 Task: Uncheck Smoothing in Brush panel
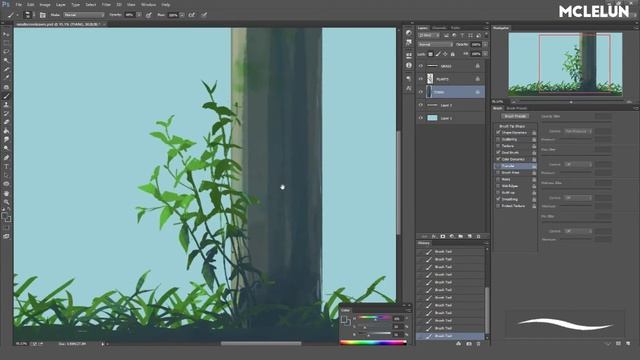[498, 199]
